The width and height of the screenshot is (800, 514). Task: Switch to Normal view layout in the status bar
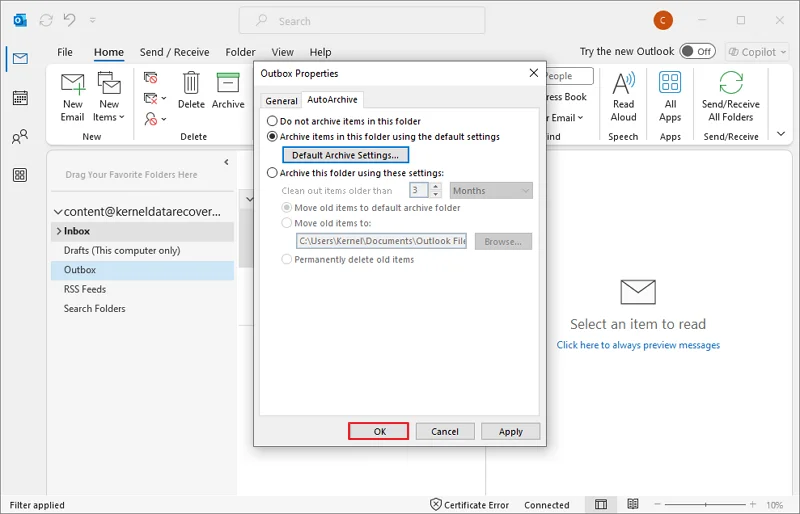click(601, 504)
